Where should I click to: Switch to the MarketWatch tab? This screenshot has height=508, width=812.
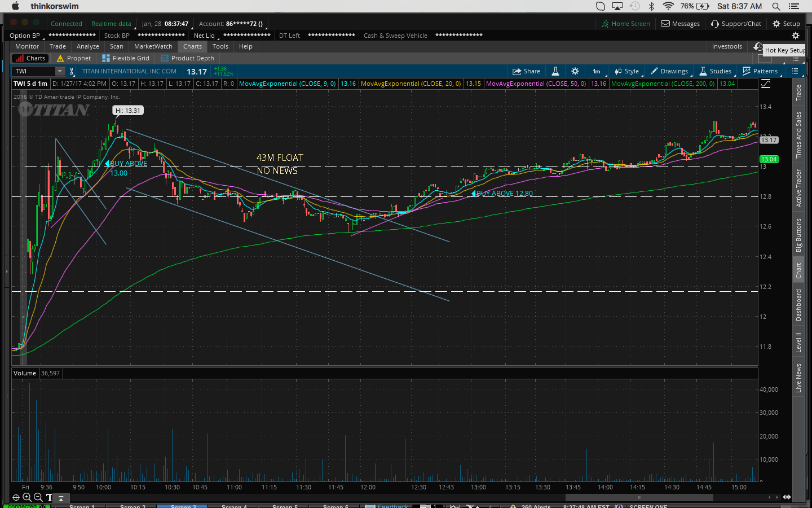153,46
